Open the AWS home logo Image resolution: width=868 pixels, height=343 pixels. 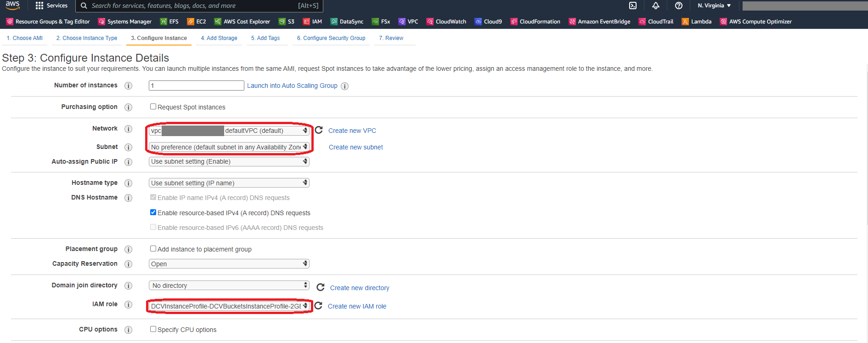click(x=12, y=6)
